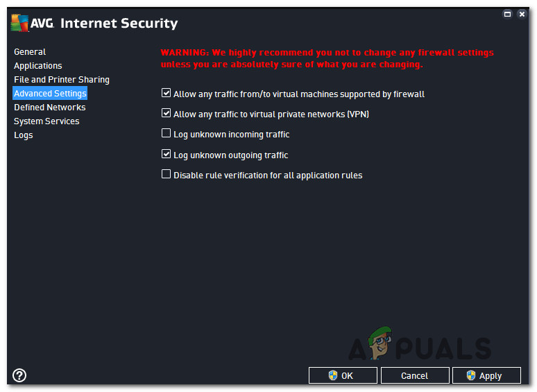Open the Defined Networks section

coord(50,108)
